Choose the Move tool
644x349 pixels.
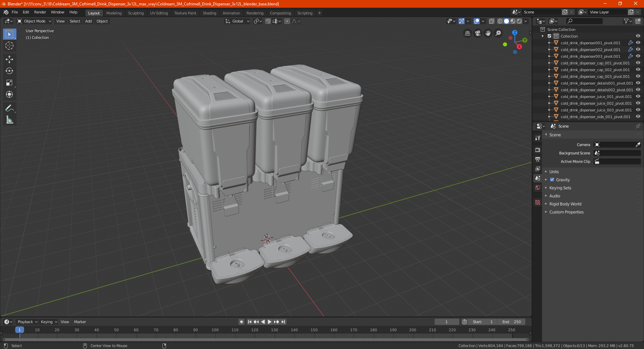point(9,59)
